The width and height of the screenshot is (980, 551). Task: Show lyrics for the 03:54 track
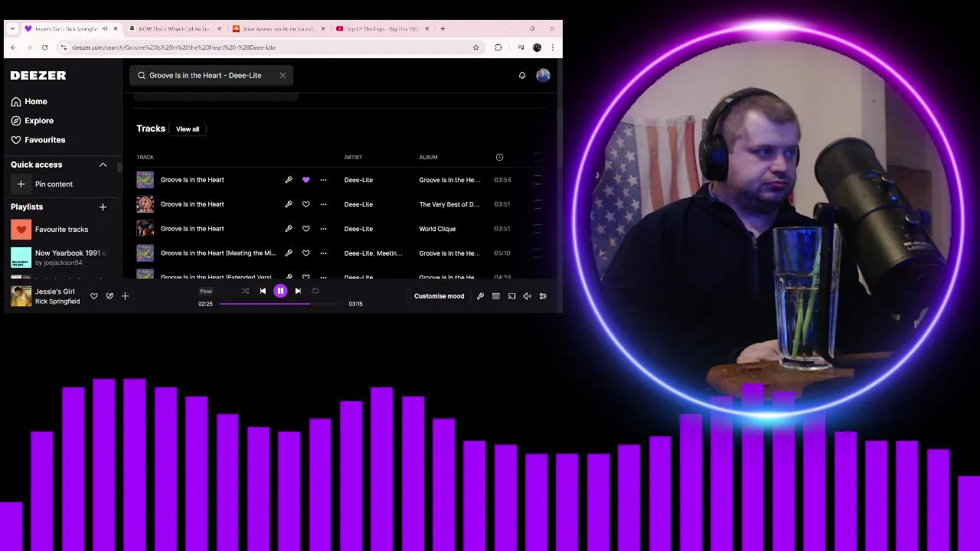tap(289, 180)
